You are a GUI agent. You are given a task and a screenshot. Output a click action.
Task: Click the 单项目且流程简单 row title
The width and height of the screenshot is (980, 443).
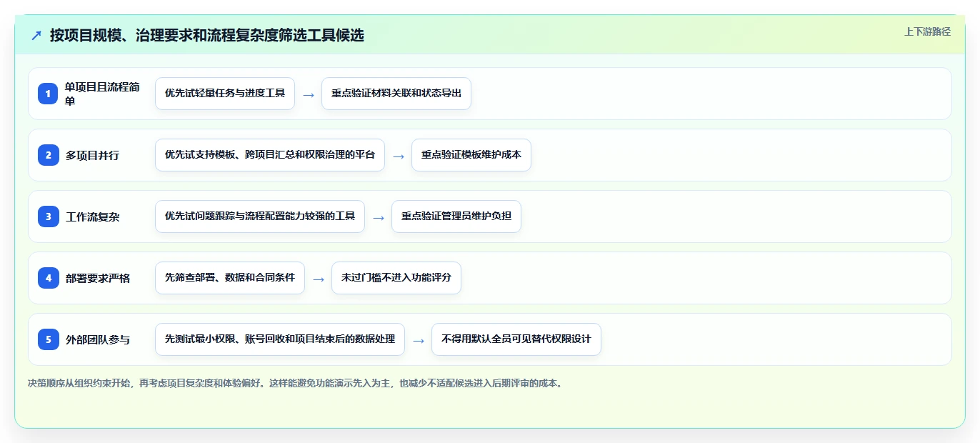click(102, 94)
